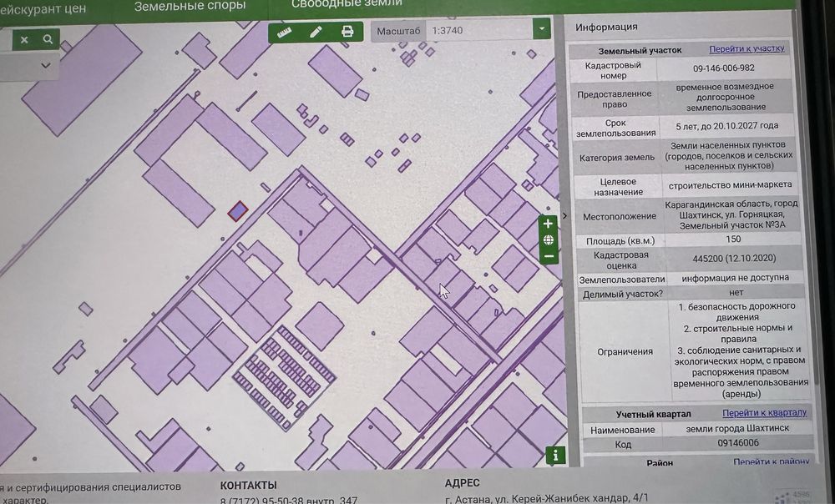Click the Учетный квартал section header
835x504 pixels.
654,414
